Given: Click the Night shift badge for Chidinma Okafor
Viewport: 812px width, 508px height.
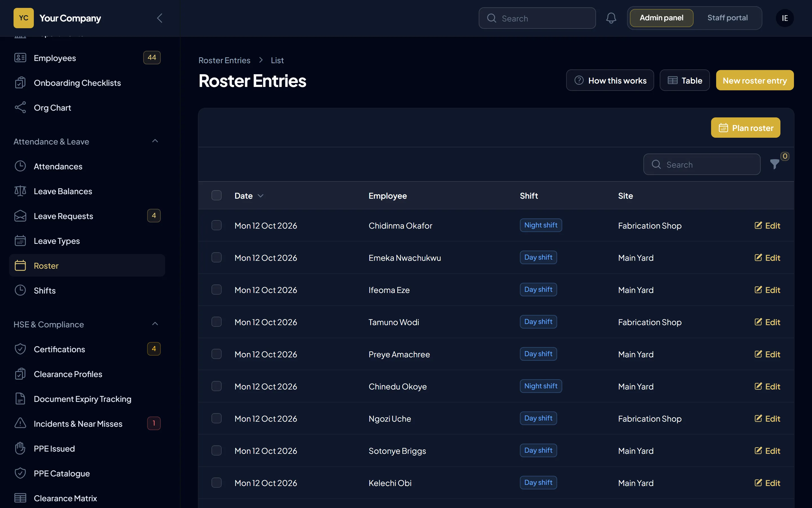Looking at the screenshot, I should tap(540, 225).
